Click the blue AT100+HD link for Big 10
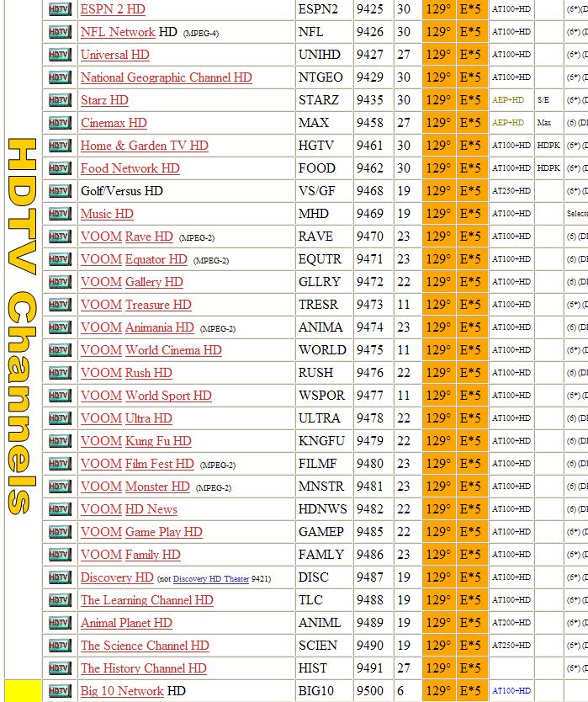 511,691
